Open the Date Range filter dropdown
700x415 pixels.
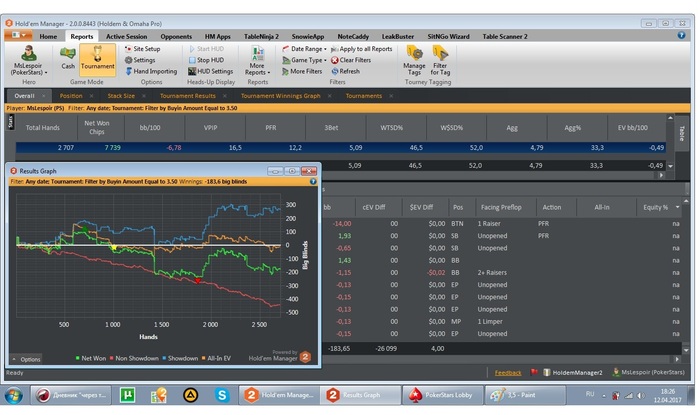(304, 49)
